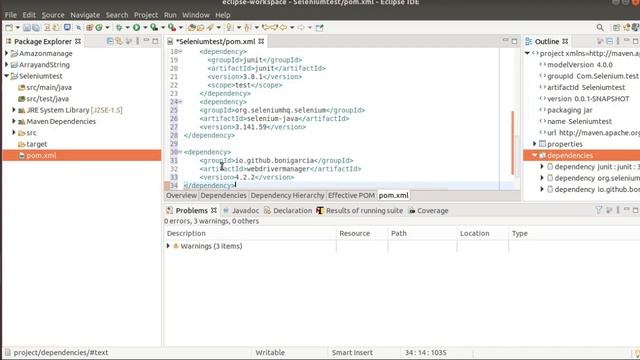Image resolution: width=640 pixels, height=360 pixels.
Task: Expand the Amazonmanage project node
Action: 7,53
